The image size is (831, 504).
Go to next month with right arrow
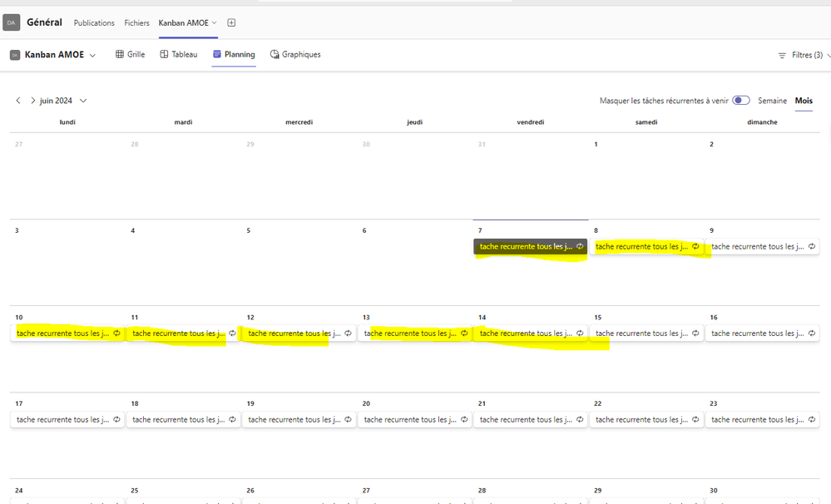tap(32, 100)
